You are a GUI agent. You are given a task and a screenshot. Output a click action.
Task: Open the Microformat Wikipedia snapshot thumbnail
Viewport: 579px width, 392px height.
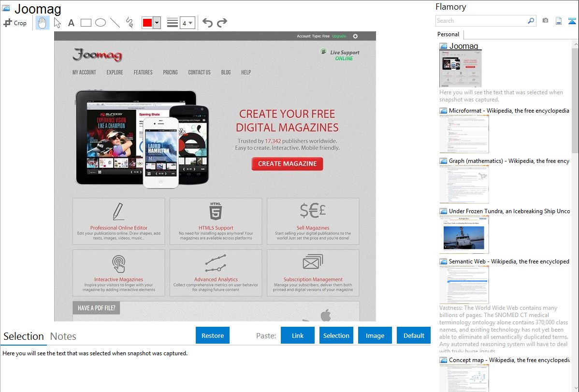coord(464,134)
